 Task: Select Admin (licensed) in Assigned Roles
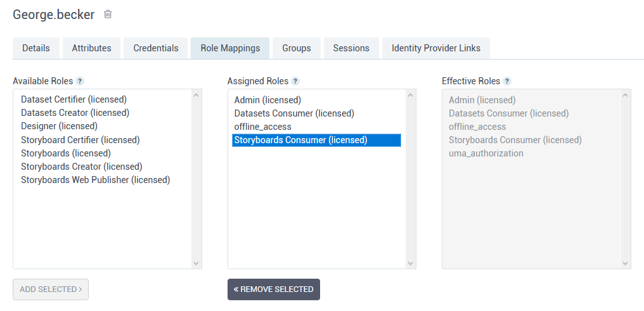click(267, 100)
